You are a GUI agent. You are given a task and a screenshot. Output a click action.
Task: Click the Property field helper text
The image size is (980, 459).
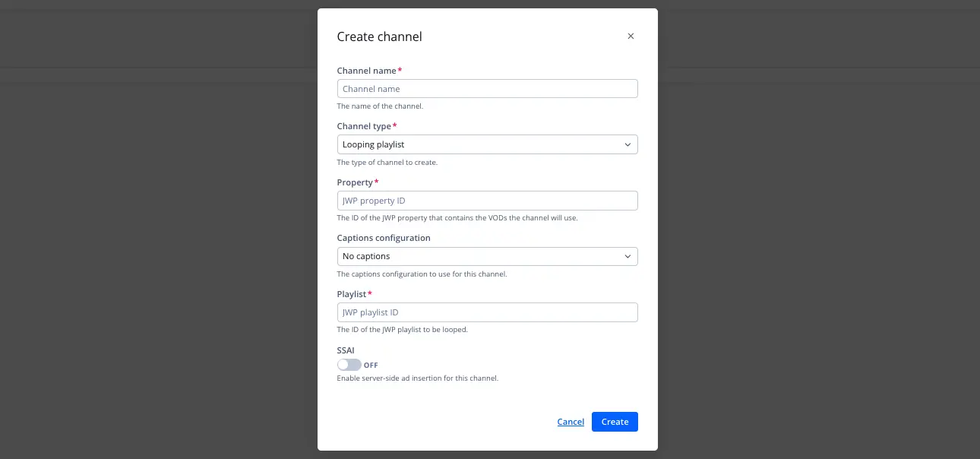[458, 217]
